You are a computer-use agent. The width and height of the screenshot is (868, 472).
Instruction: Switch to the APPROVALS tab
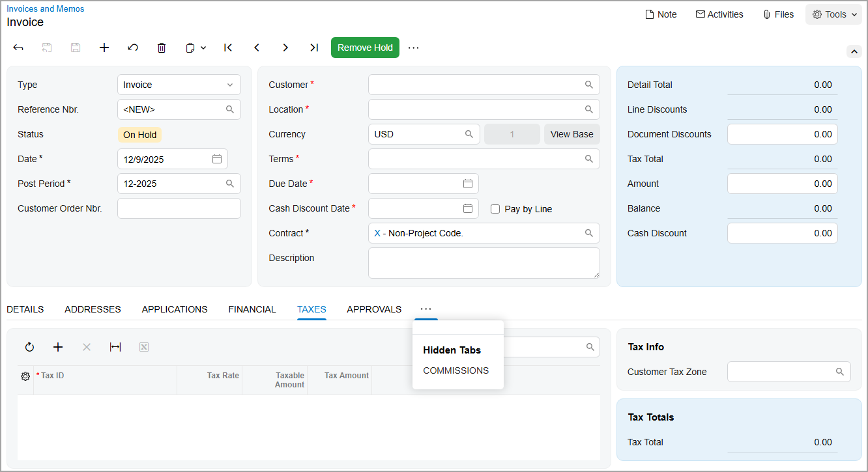pos(374,309)
